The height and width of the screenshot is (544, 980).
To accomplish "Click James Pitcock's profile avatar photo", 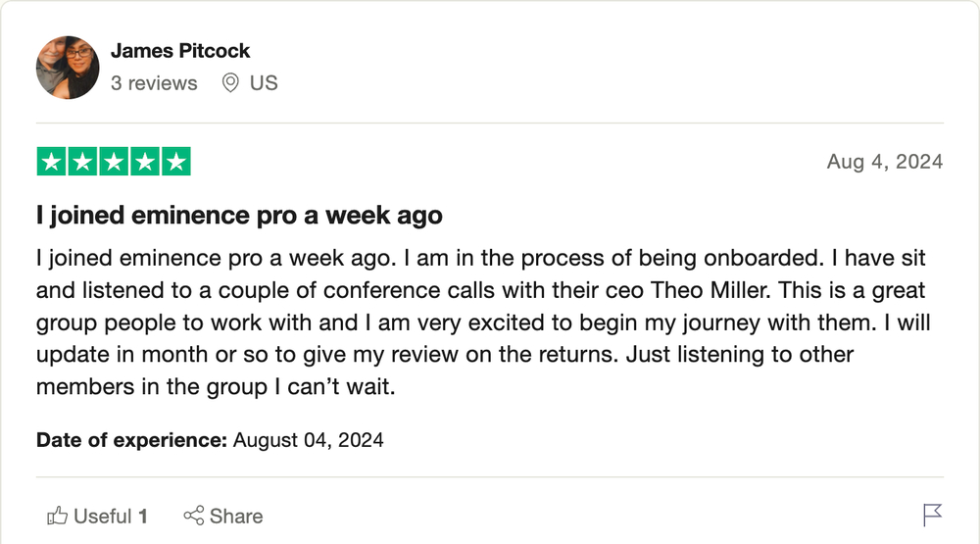I will pos(68,68).
